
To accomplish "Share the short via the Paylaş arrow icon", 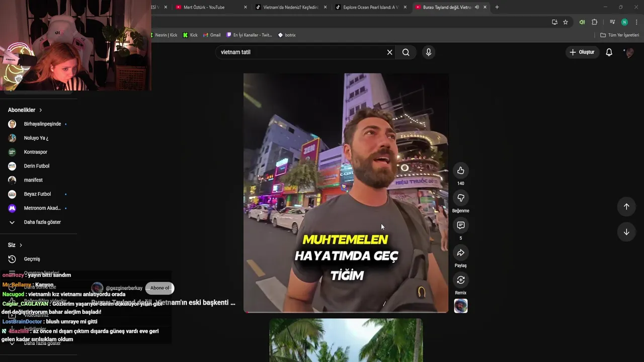I will pos(460,252).
